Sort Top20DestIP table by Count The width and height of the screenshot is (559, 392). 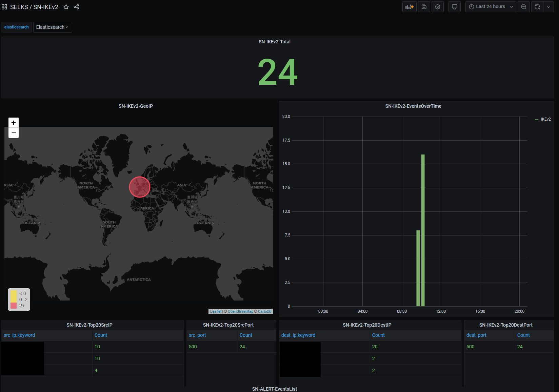pos(378,335)
